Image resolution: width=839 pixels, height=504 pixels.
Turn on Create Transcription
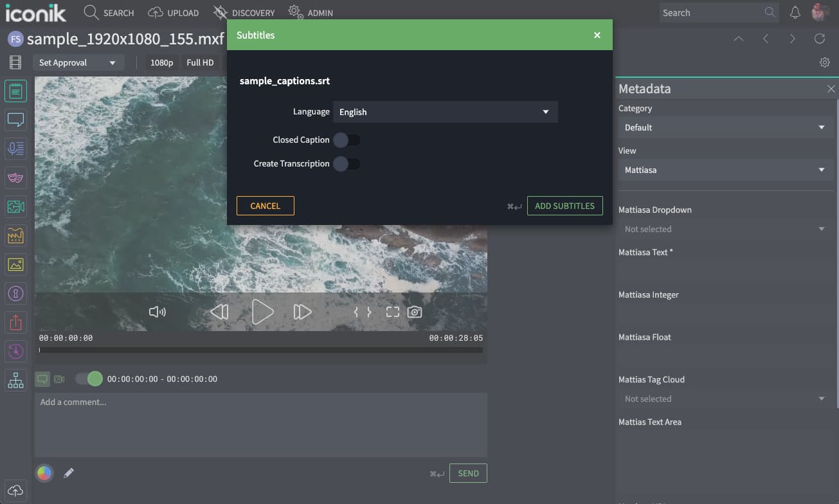click(x=347, y=163)
